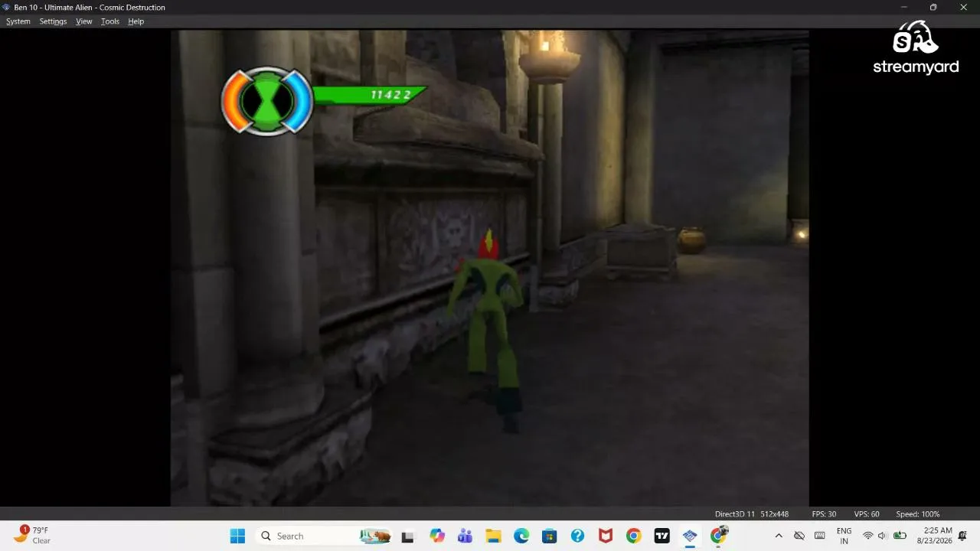Image resolution: width=980 pixels, height=551 pixels.
Task: Launch Microsoft Edge from taskbar
Action: [521, 536]
